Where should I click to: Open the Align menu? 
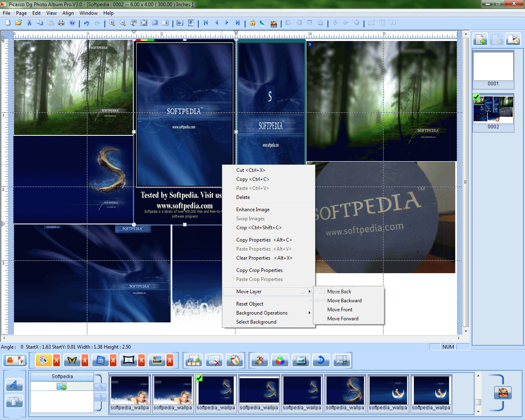tap(68, 13)
